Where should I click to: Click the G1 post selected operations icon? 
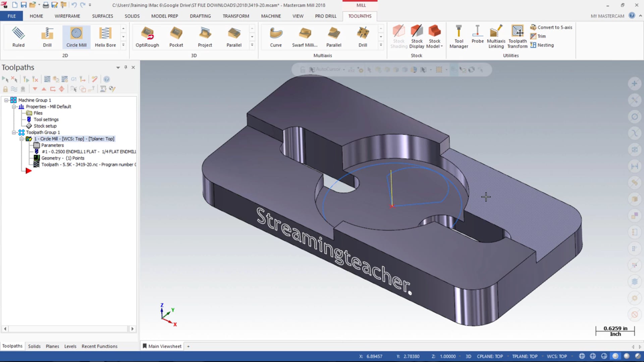tap(73, 79)
